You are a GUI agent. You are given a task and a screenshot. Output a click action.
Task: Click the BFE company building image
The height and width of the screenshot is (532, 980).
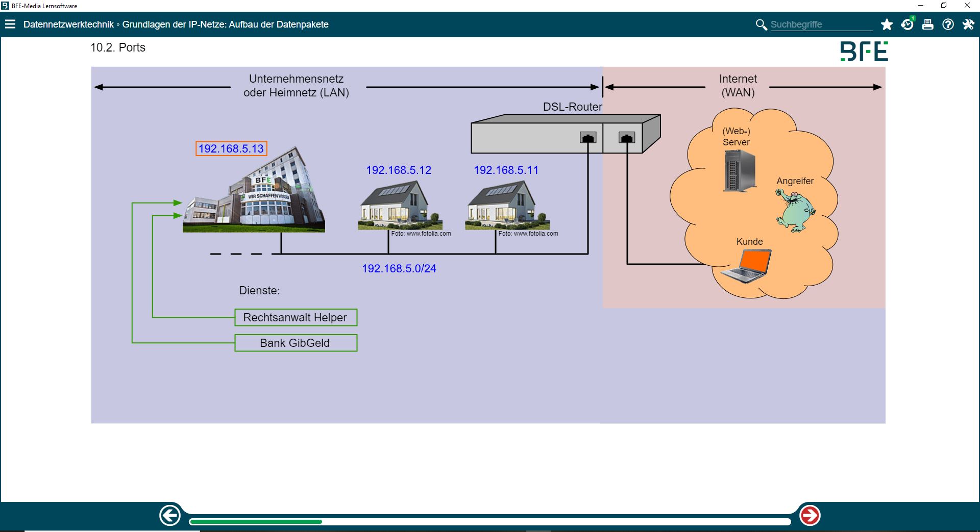(x=254, y=194)
